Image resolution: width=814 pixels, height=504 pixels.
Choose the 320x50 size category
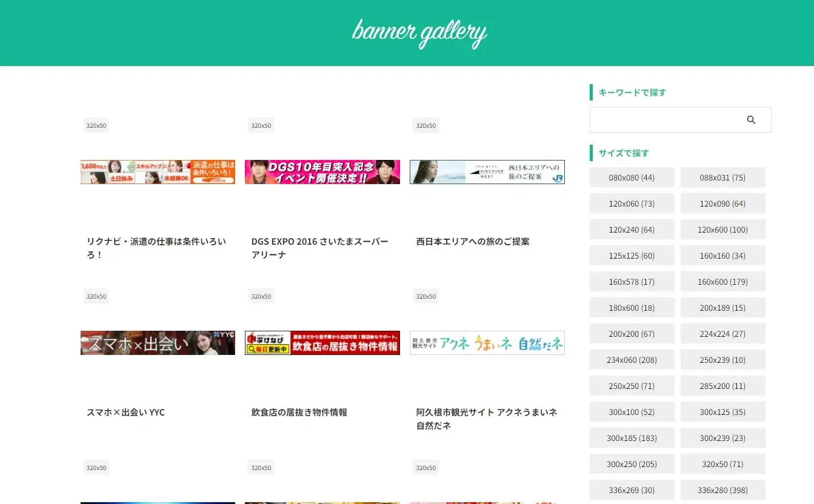coord(722,463)
